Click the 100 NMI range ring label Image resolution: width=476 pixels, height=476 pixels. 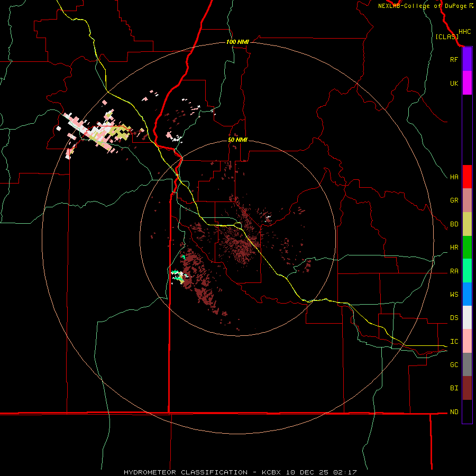click(x=237, y=42)
